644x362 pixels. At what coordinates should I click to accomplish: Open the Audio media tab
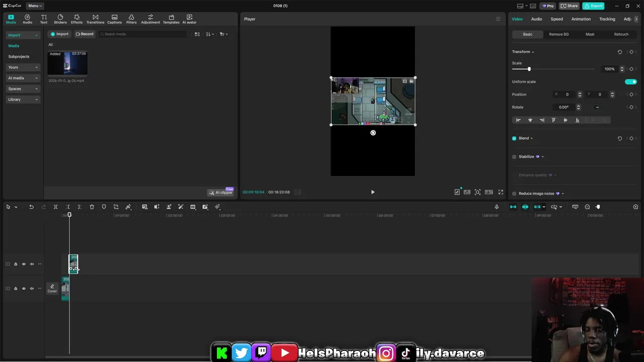[27, 19]
